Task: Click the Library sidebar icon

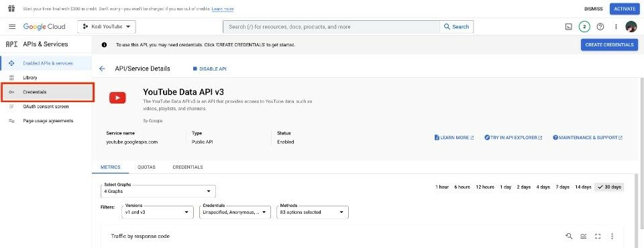Action: click(11, 78)
